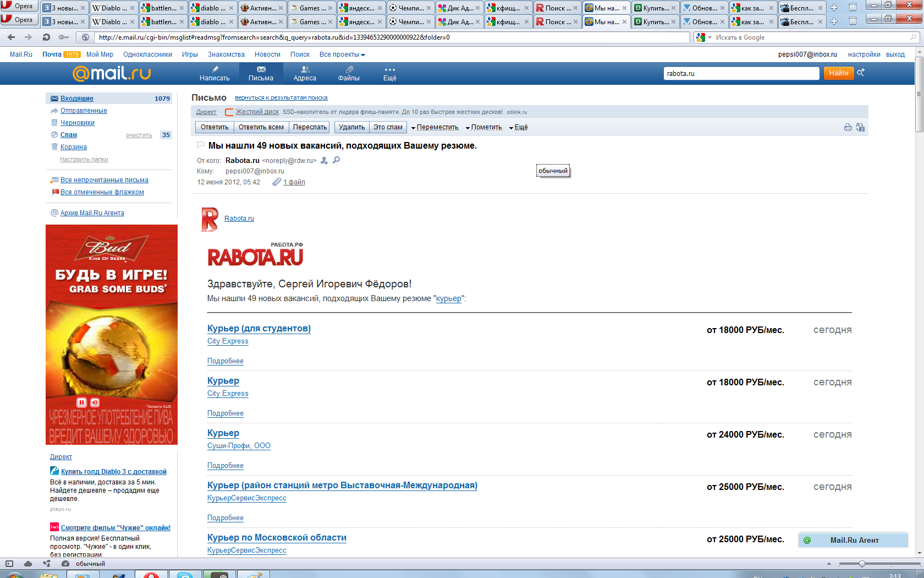The image size is (924, 578).
Task: Pause the Bud ad animation
Action: click(81, 402)
